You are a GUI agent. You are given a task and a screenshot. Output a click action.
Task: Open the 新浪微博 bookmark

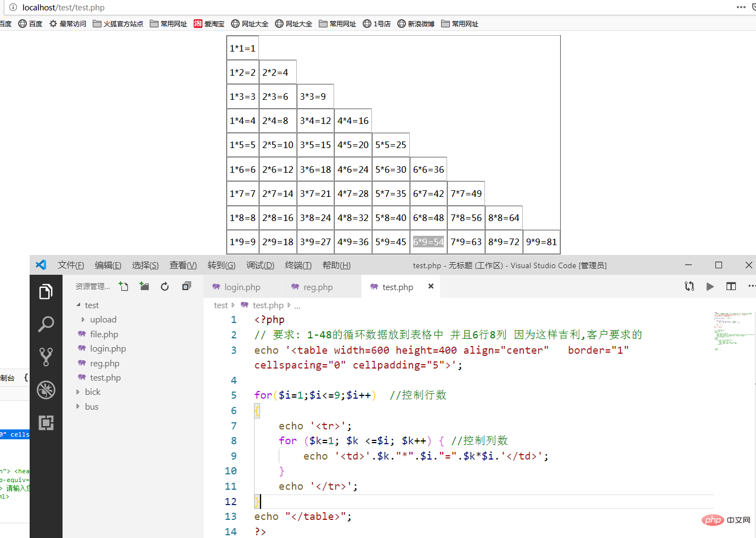tap(416, 24)
